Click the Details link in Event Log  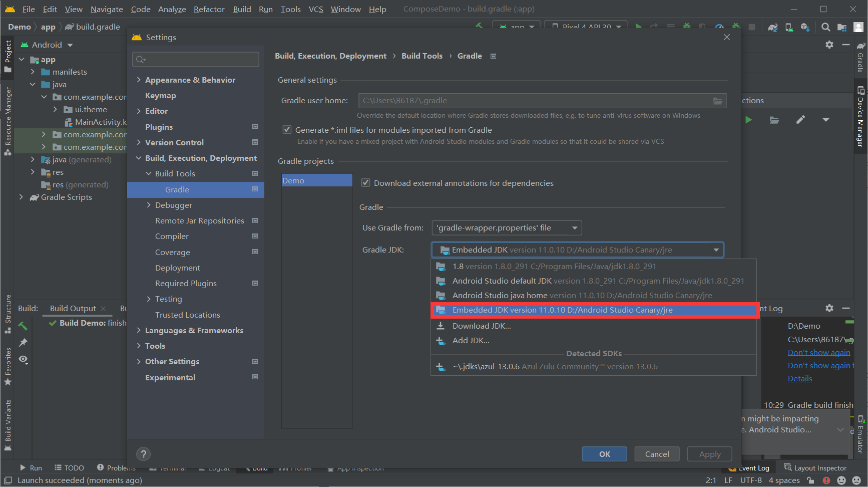pyautogui.click(x=800, y=379)
